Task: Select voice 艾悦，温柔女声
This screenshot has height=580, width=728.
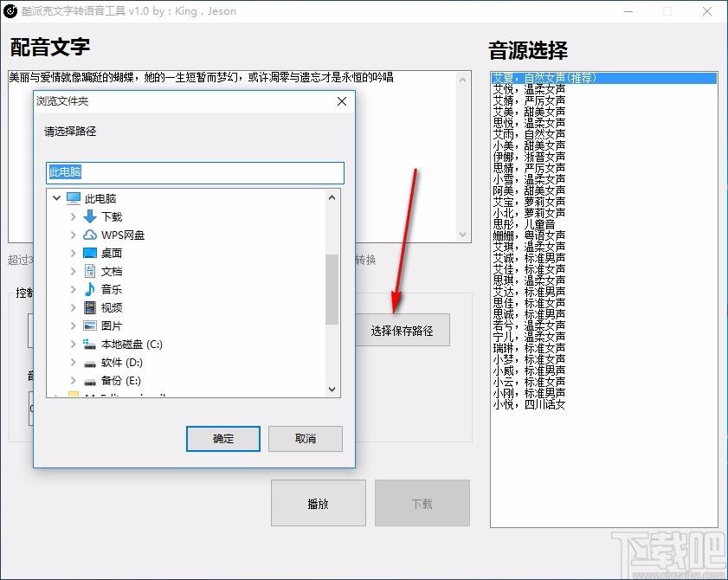Action: [529, 89]
